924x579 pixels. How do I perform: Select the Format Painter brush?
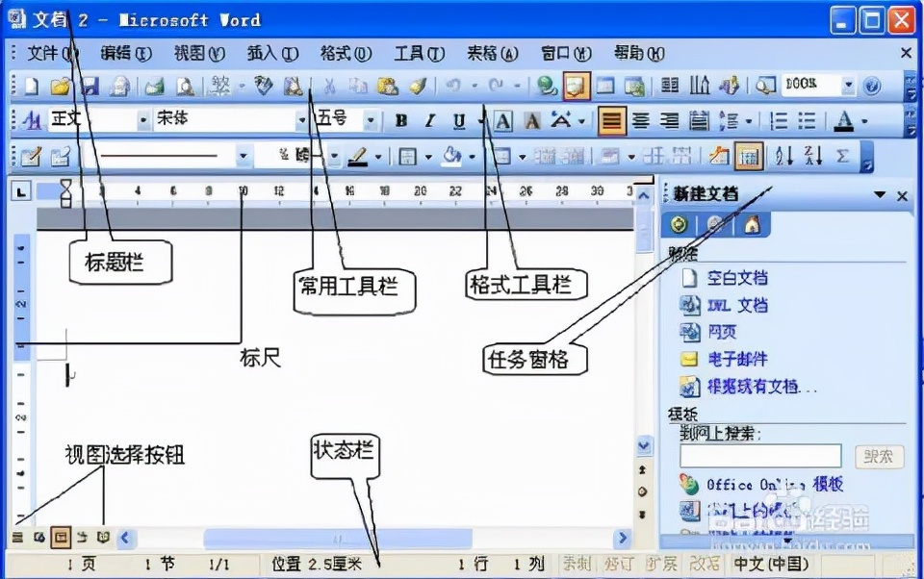tap(418, 86)
